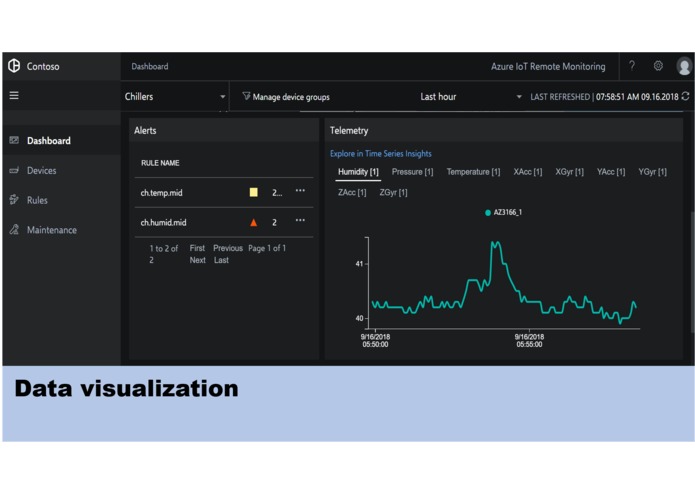
Task: Click the Dashboard breadcrumb in the top bar
Action: coord(150,66)
